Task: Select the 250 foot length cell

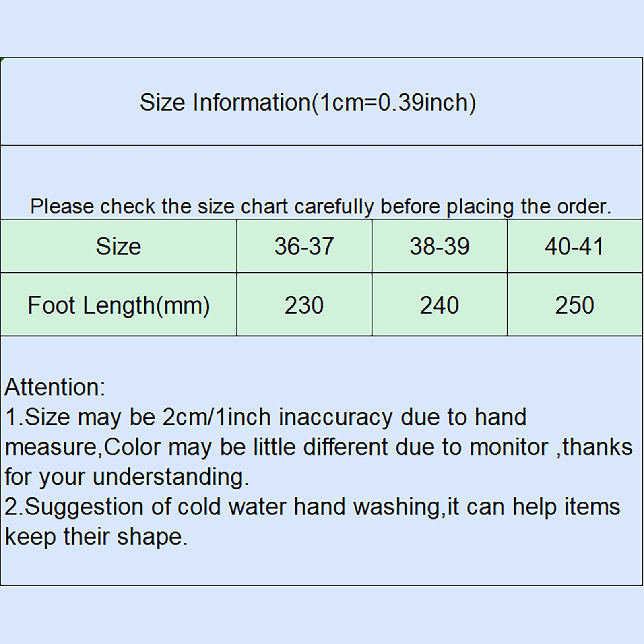Action: pos(574,305)
